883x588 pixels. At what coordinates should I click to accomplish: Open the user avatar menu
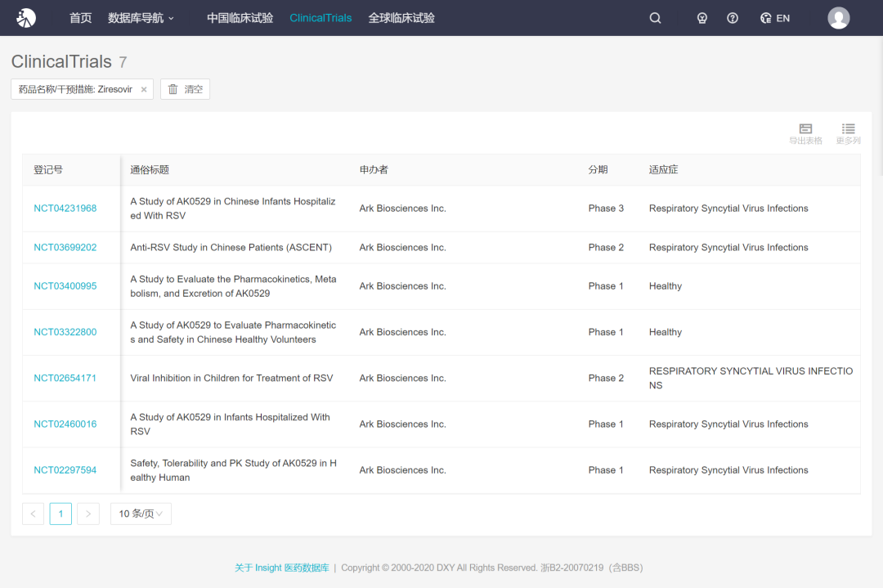click(839, 18)
